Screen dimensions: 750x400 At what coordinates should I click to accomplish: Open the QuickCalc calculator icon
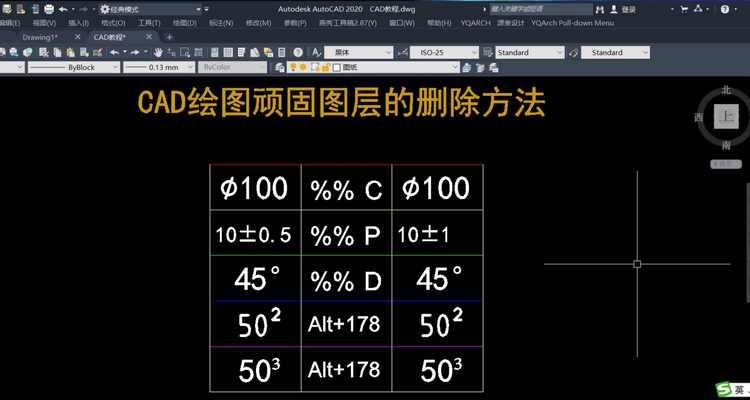coord(282,52)
